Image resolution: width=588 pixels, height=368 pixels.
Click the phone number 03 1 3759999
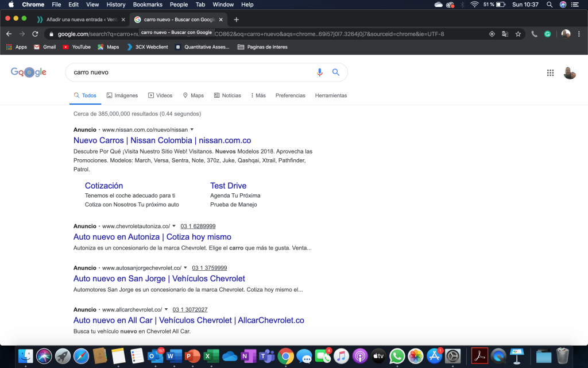click(209, 268)
